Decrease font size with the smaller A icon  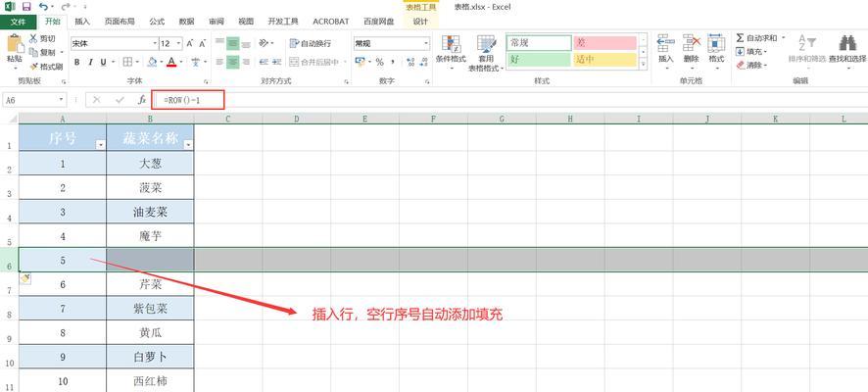(203, 43)
